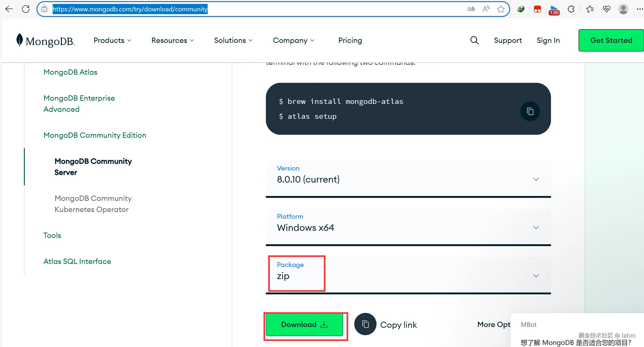Open the user profile avatar
The image size is (644, 347).
[x=623, y=9]
